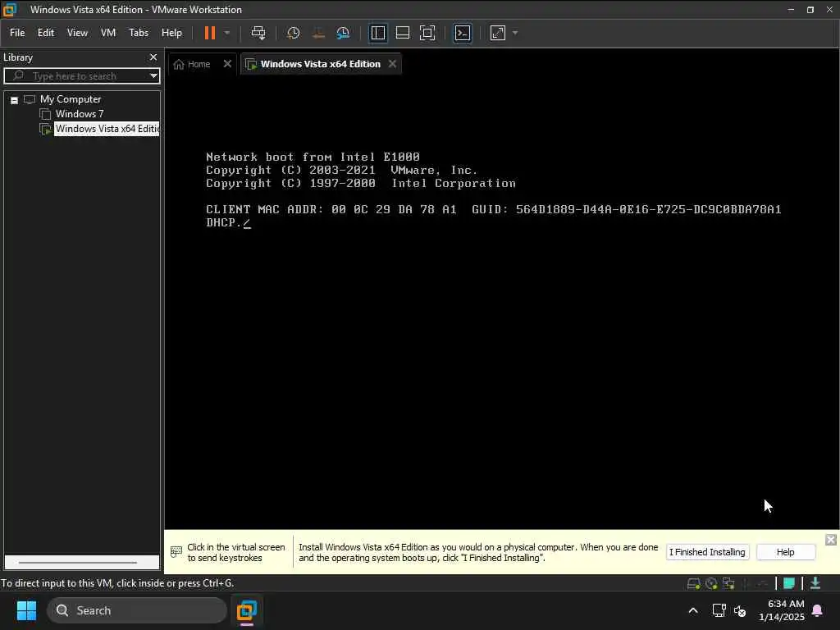Open the clock showing 6:34 AM
The width and height of the screenshot is (840, 630).
click(781, 610)
